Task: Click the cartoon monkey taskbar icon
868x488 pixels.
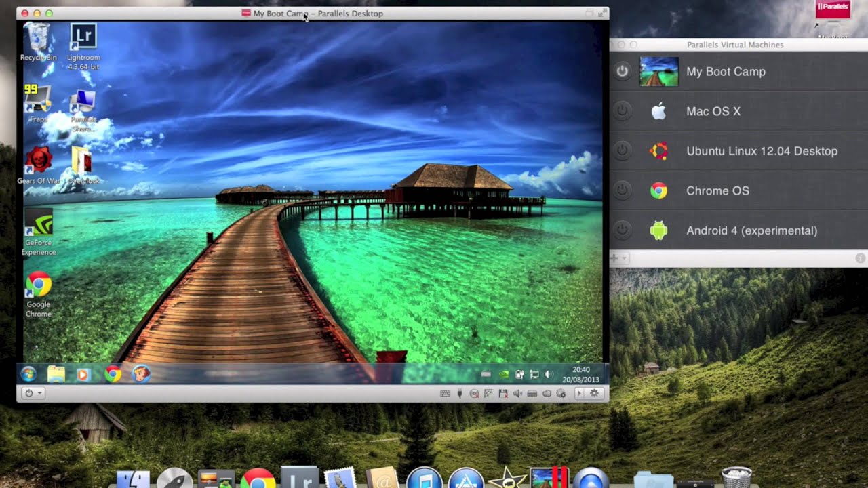Action: pyautogui.click(x=141, y=373)
